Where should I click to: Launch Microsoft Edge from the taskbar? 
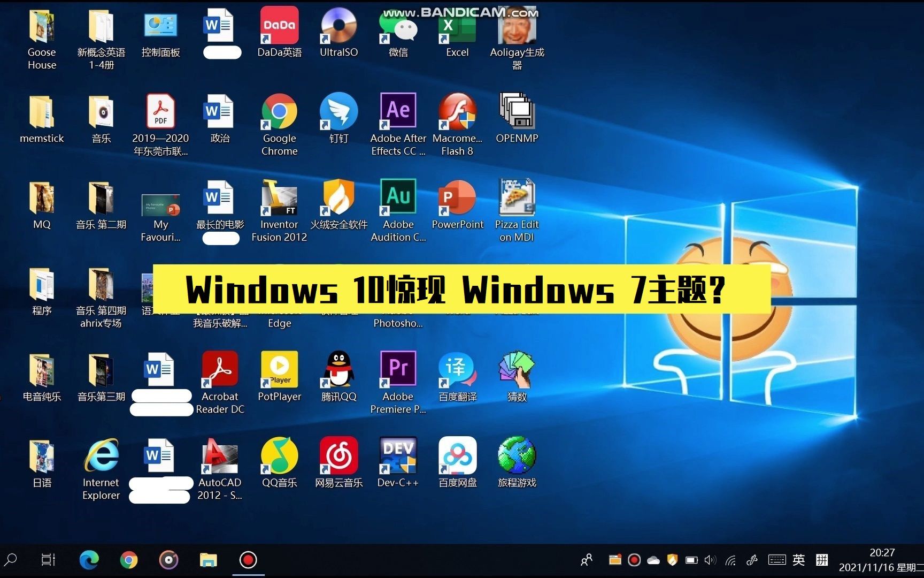(x=89, y=560)
